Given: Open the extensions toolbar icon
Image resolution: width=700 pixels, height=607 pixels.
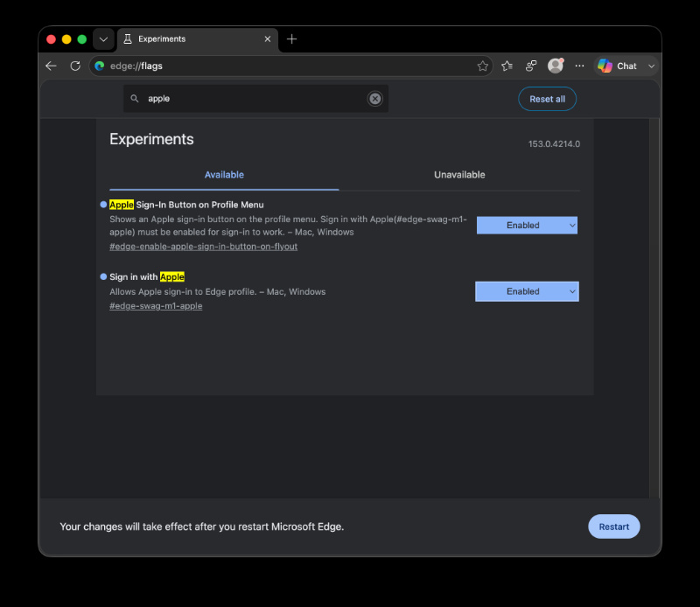Looking at the screenshot, I should tap(531, 66).
